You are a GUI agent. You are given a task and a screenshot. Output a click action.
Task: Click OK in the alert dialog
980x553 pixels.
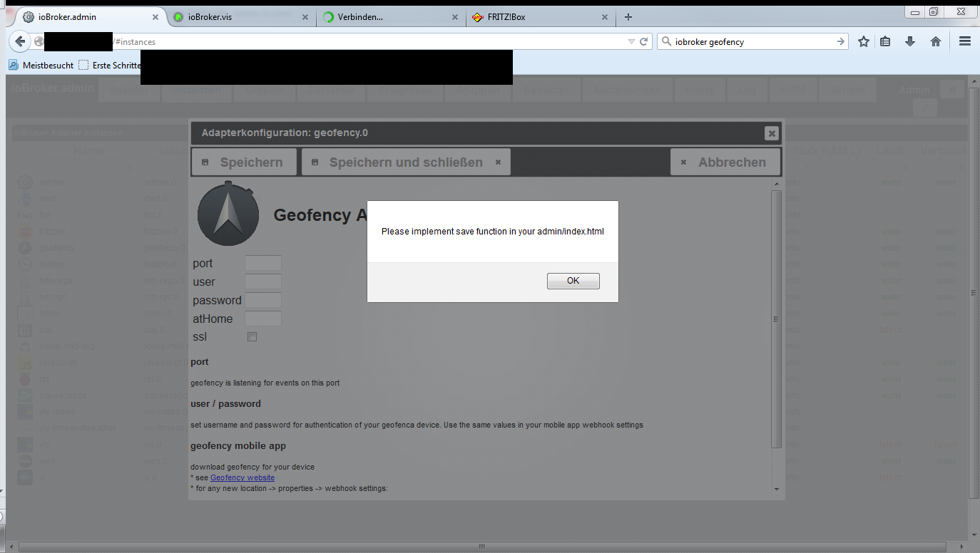(x=573, y=281)
